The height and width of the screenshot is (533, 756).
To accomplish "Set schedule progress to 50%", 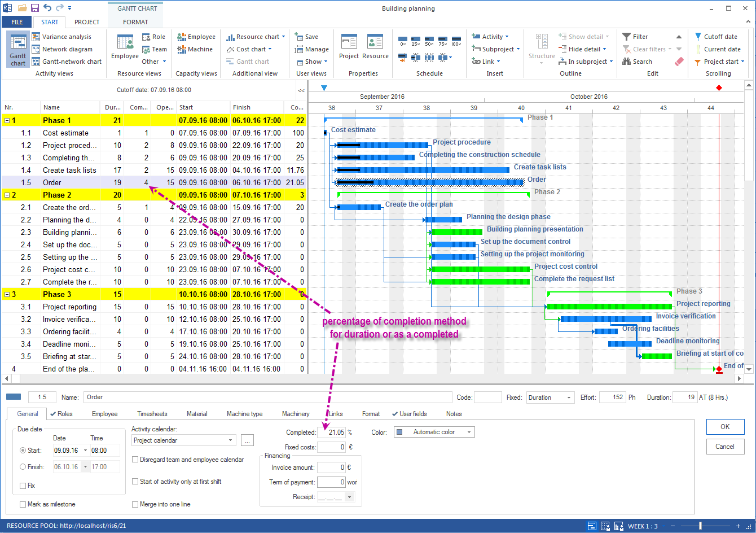I will click(x=429, y=40).
